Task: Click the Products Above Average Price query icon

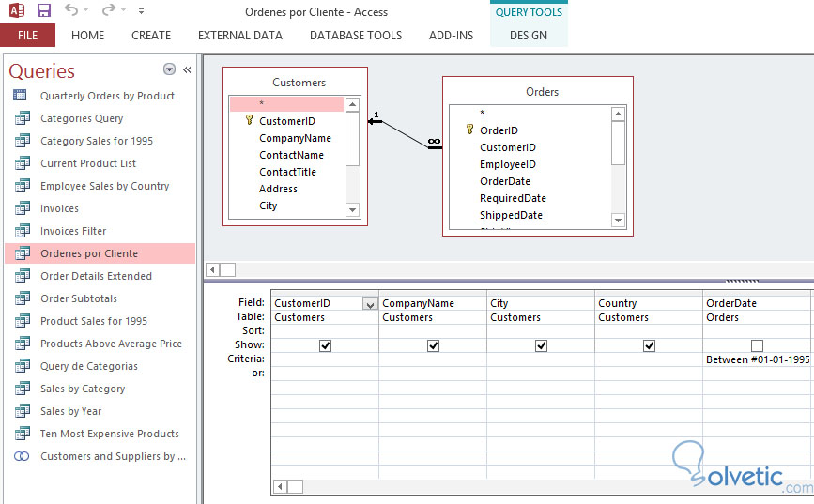Action: point(22,344)
